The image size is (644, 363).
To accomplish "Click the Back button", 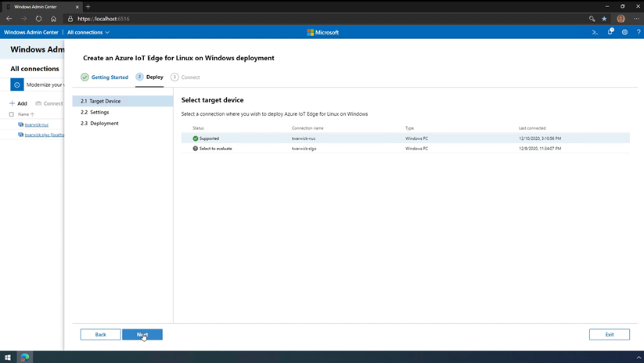I will coord(100,334).
